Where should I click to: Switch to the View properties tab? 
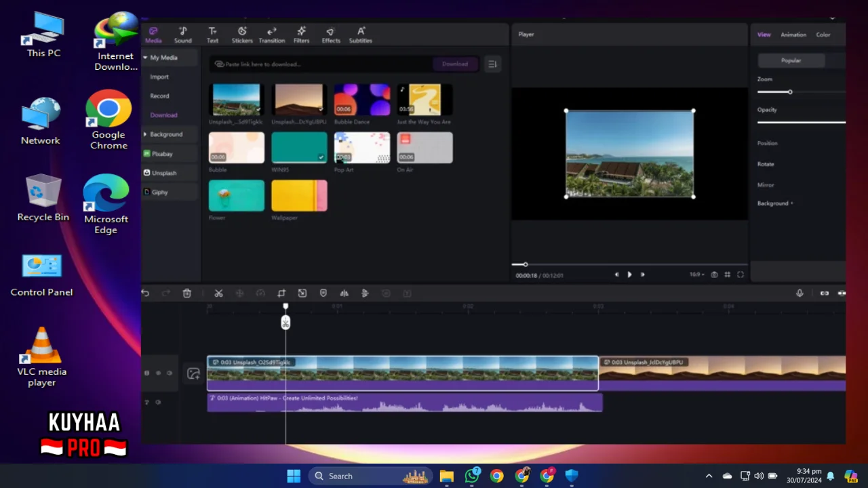pyautogui.click(x=764, y=35)
